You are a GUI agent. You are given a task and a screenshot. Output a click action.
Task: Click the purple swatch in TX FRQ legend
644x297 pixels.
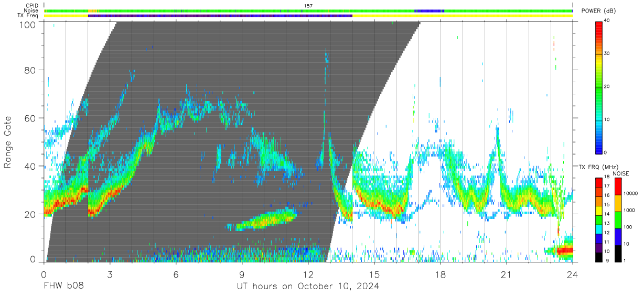(598, 247)
